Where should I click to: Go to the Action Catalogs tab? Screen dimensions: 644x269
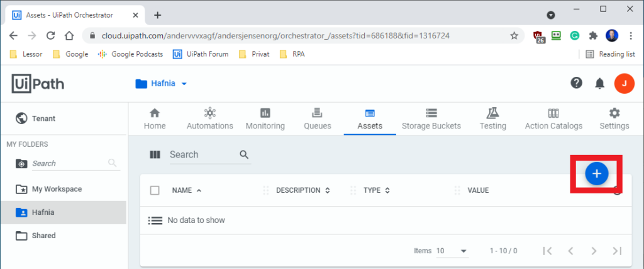pyautogui.click(x=553, y=119)
